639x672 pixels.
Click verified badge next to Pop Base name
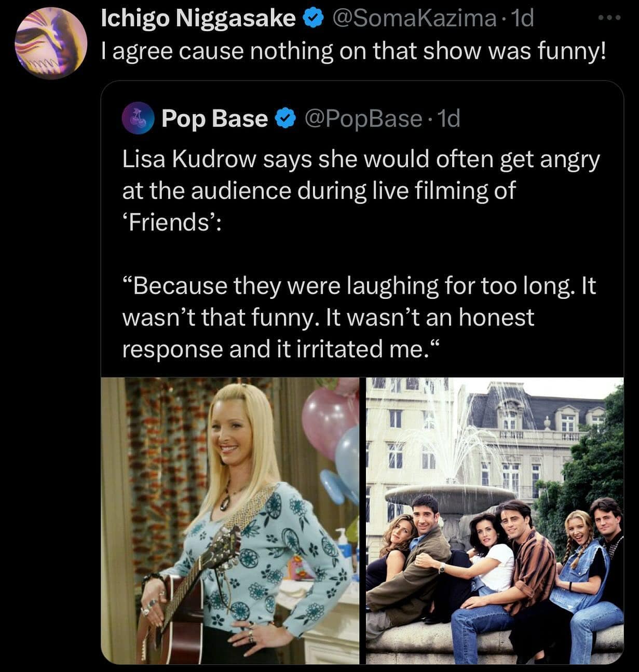tap(284, 119)
